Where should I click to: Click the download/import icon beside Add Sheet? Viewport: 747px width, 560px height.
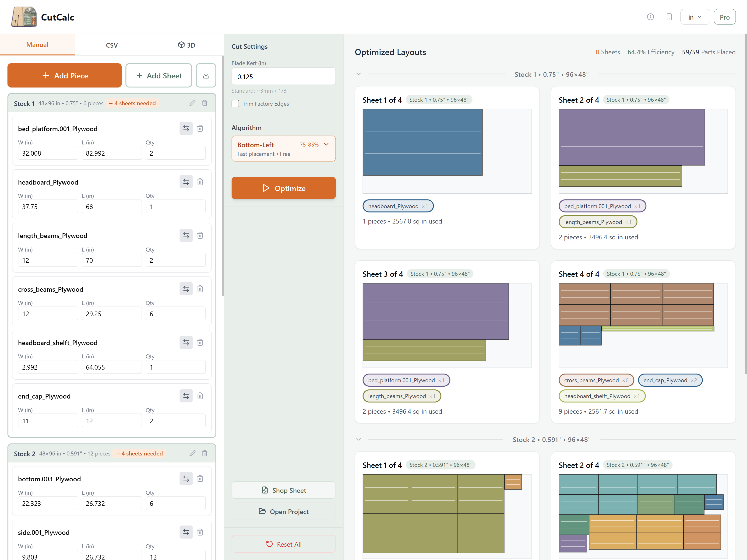coord(206,75)
